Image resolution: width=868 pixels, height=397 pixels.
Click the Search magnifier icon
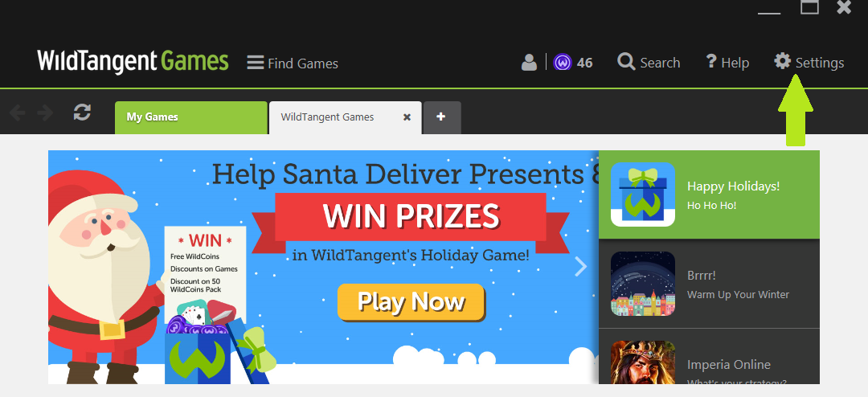coord(626,61)
